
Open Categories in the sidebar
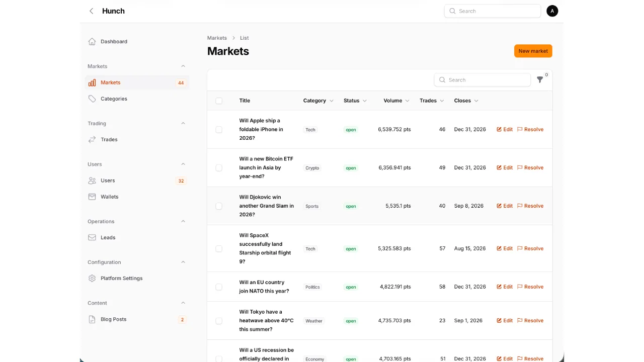click(x=137, y=99)
